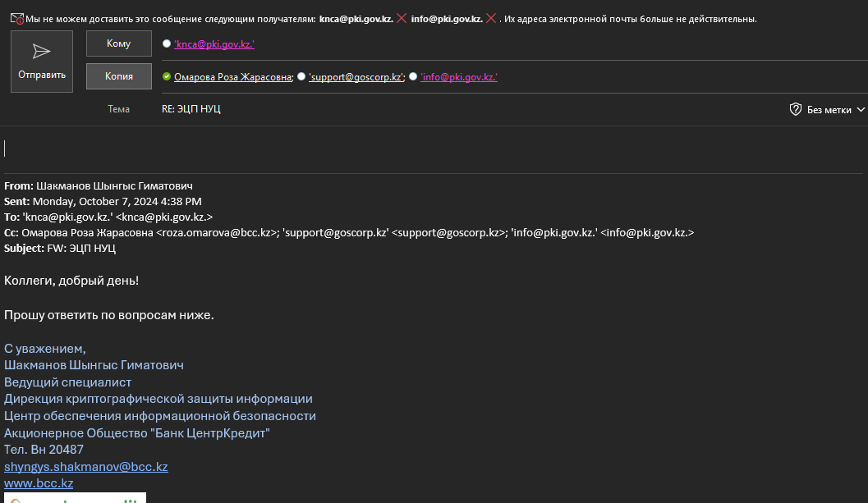Click the Отправить send button

41,61
